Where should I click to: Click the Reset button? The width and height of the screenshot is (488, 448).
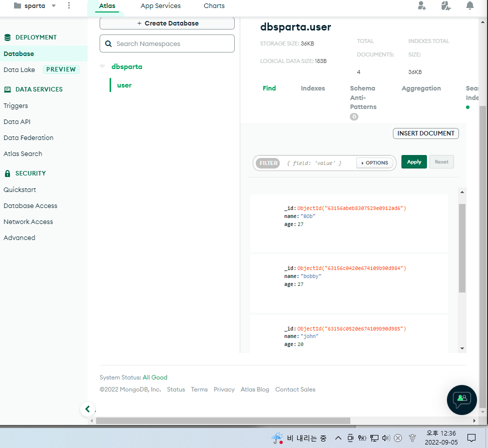[x=441, y=161]
